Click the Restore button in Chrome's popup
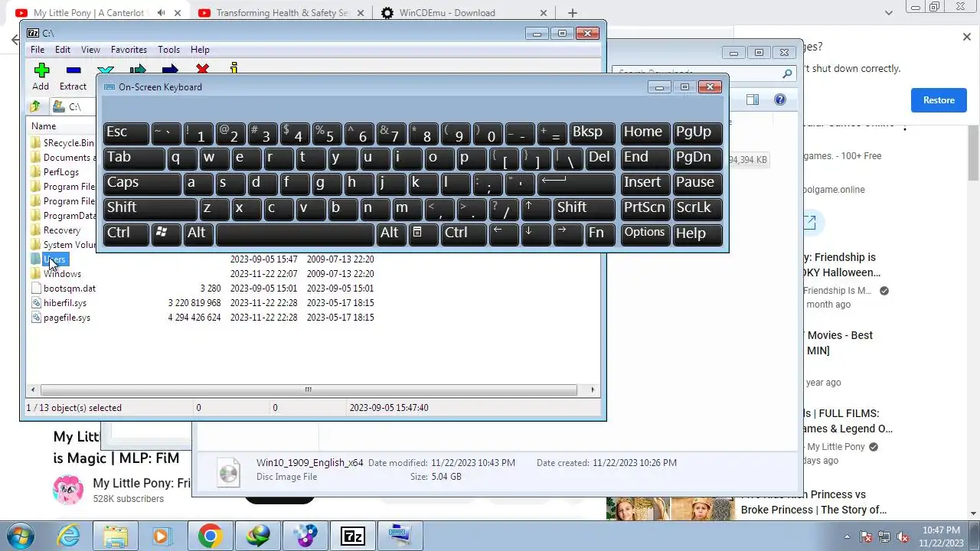Screen dimensions: 980x551 (x=939, y=100)
